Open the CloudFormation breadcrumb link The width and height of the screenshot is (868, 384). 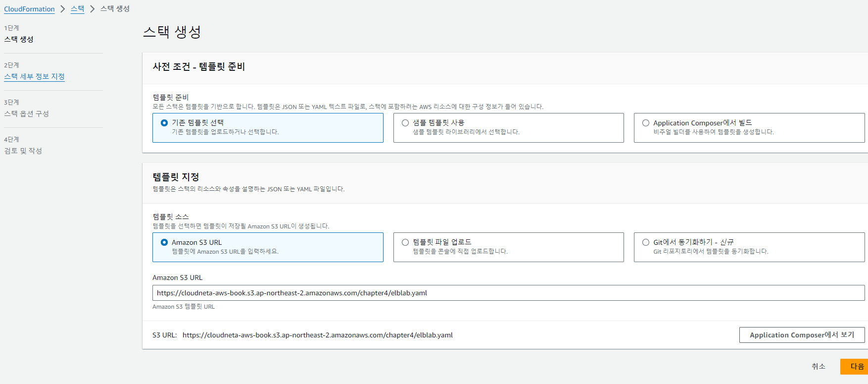click(x=29, y=9)
